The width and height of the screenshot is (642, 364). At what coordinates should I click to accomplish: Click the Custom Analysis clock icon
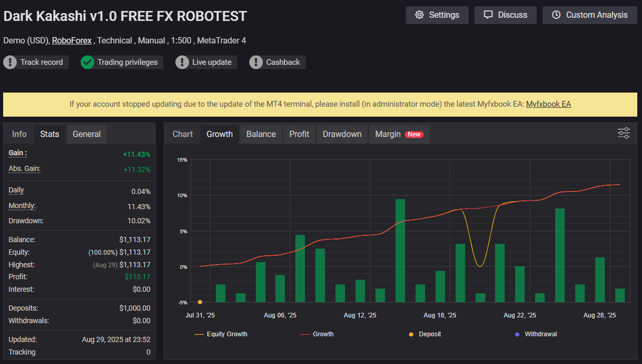[x=556, y=15]
